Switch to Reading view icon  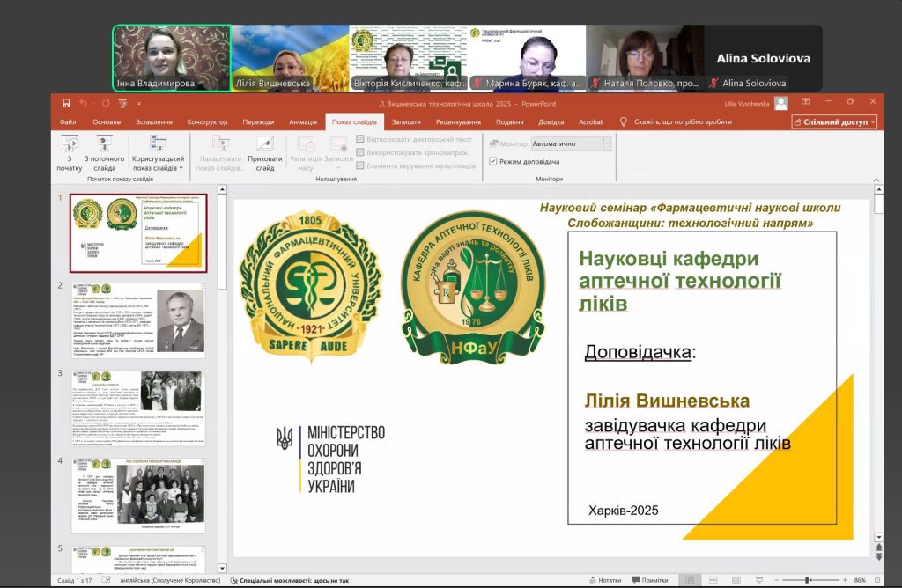click(x=736, y=581)
